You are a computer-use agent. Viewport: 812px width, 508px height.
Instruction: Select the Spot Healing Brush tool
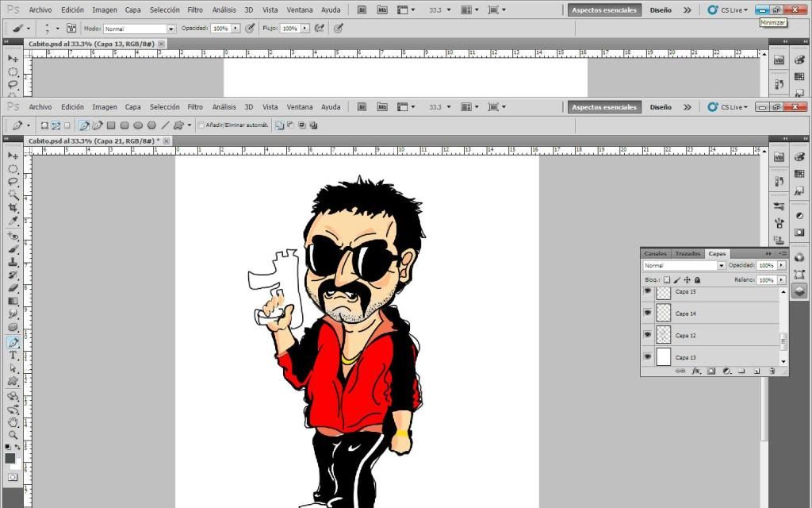coord(13,237)
